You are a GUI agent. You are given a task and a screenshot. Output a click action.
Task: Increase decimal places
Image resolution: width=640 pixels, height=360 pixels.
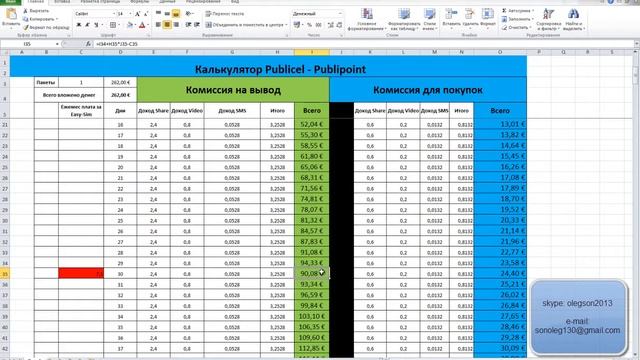click(331, 25)
